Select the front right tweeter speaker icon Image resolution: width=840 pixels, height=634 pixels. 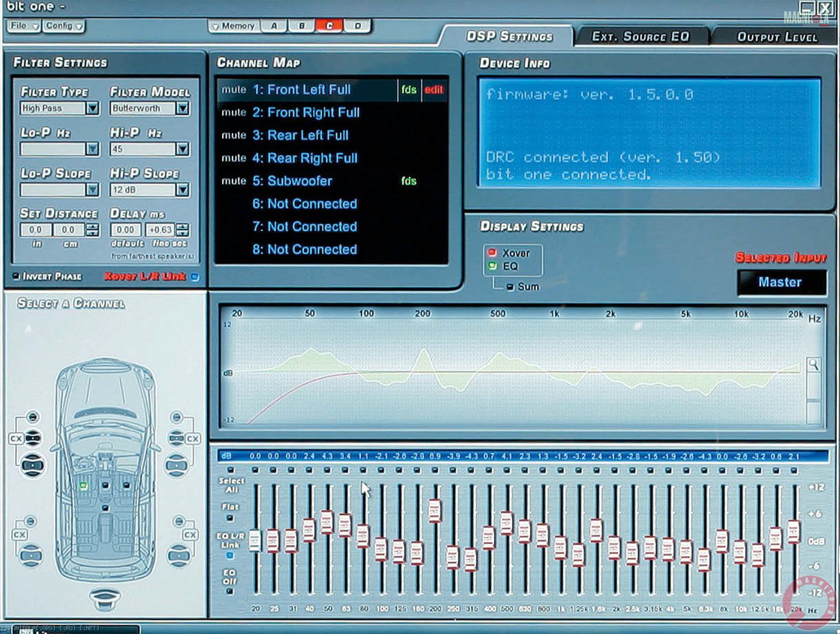177,417
